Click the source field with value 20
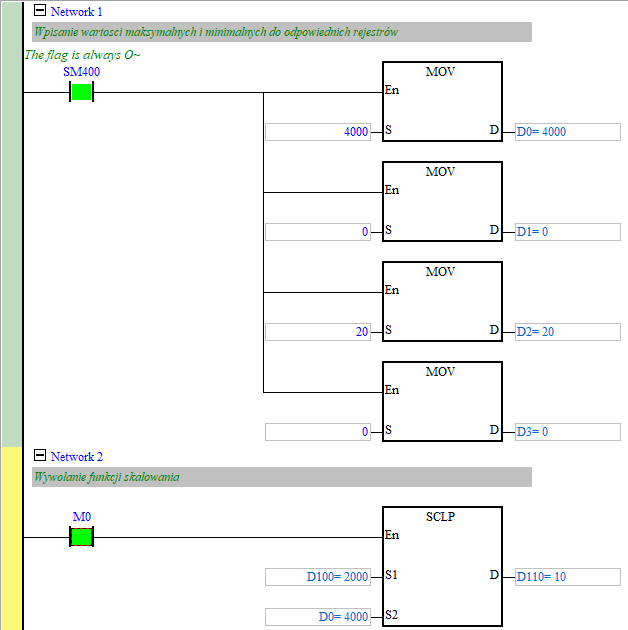Screen dimensions: 628x630 coord(318,332)
